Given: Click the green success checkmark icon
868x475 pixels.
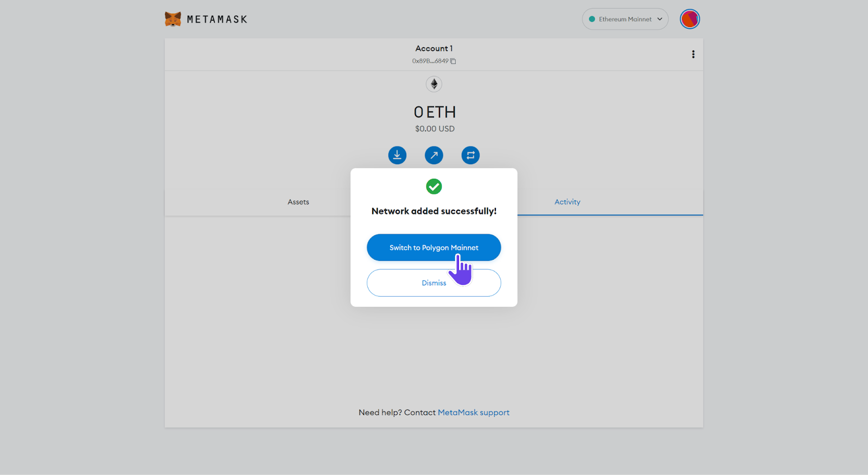Looking at the screenshot, I should (x=434, y=187).
